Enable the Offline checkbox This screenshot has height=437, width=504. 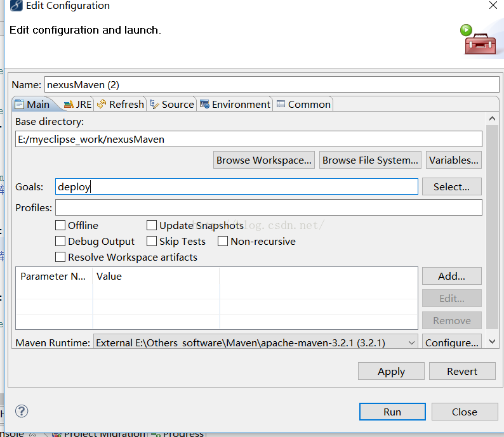click(x=60, y=225)
